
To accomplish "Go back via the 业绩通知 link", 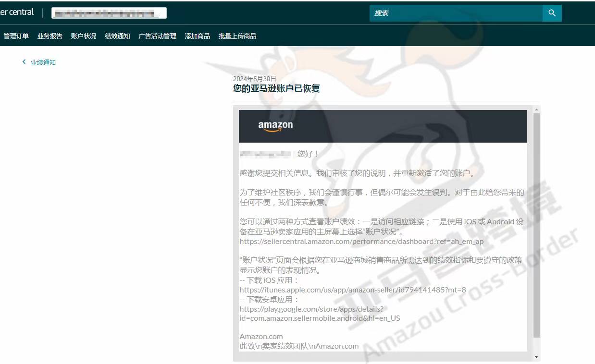I will tap(43, 62).
